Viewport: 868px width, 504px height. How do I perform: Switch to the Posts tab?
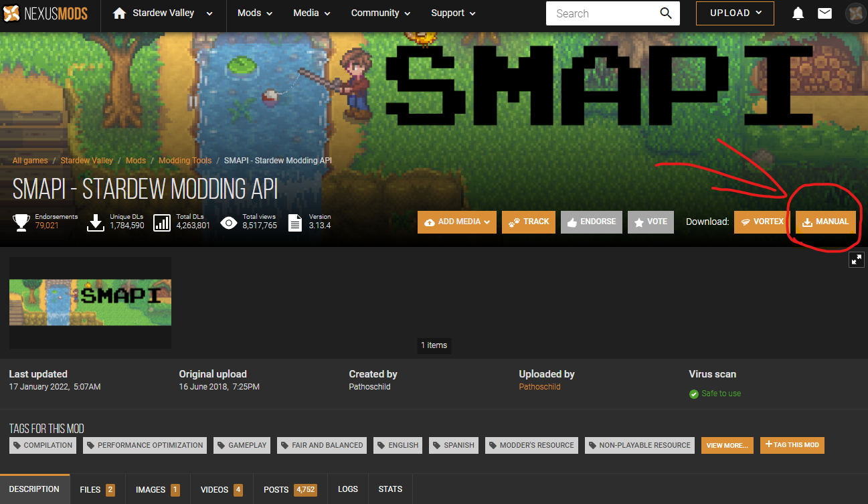click(x=290, y=489)
